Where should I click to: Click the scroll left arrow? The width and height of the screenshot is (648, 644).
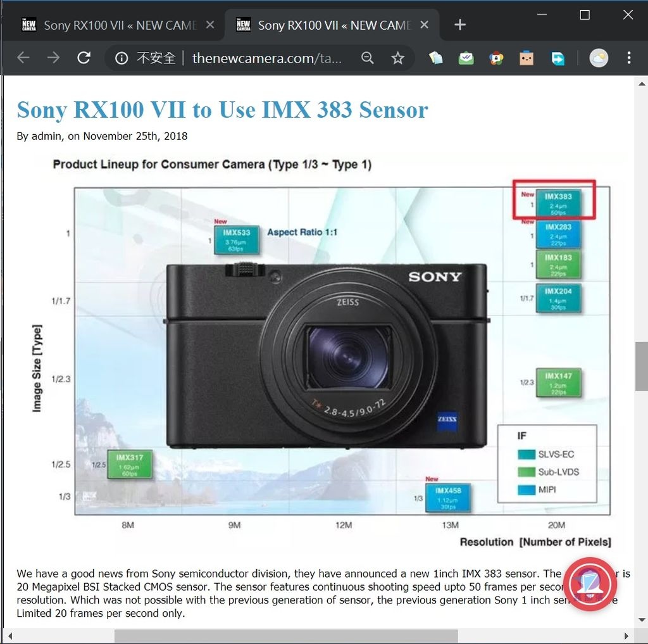10,636
